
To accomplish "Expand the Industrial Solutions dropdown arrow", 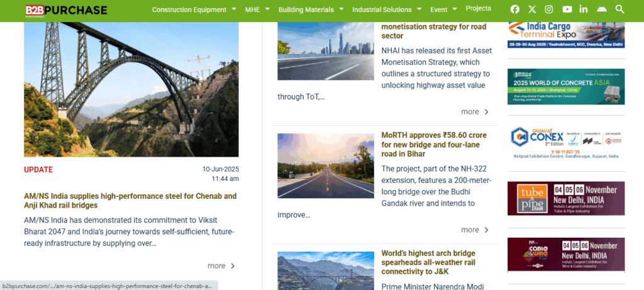I will (419, 9).
